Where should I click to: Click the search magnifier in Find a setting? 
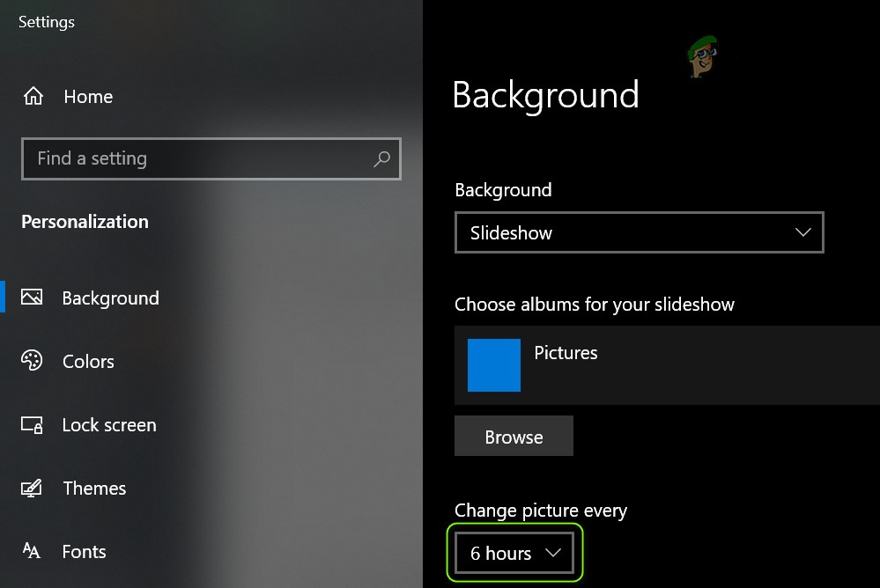click(x=381, y=158)
